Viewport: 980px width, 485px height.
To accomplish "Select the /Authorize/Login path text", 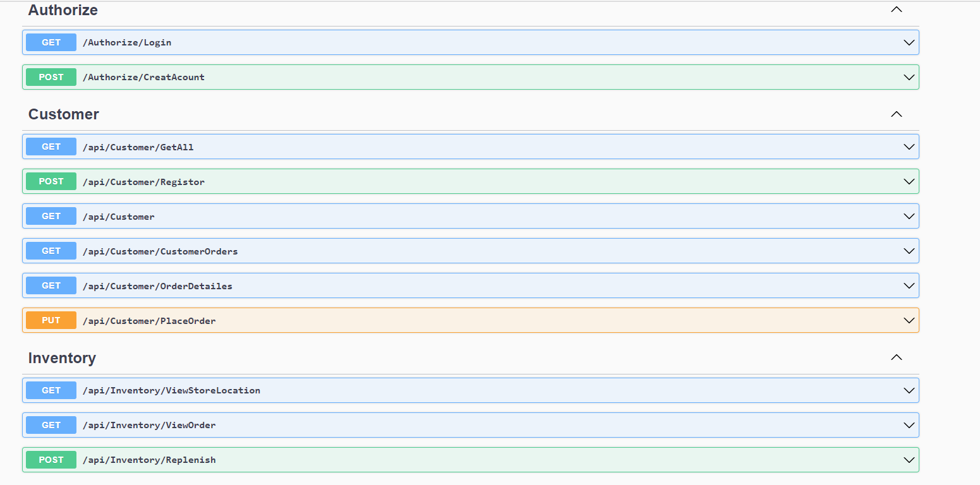I will (x=127, y=43).
